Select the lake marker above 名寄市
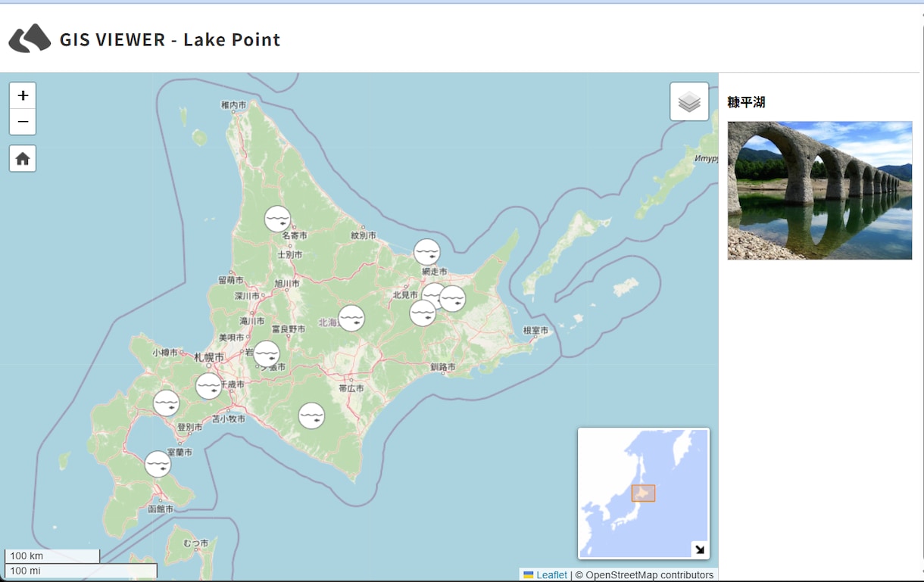Image resolution: width=924 pixels, height=582 pixels. (277, 219)
